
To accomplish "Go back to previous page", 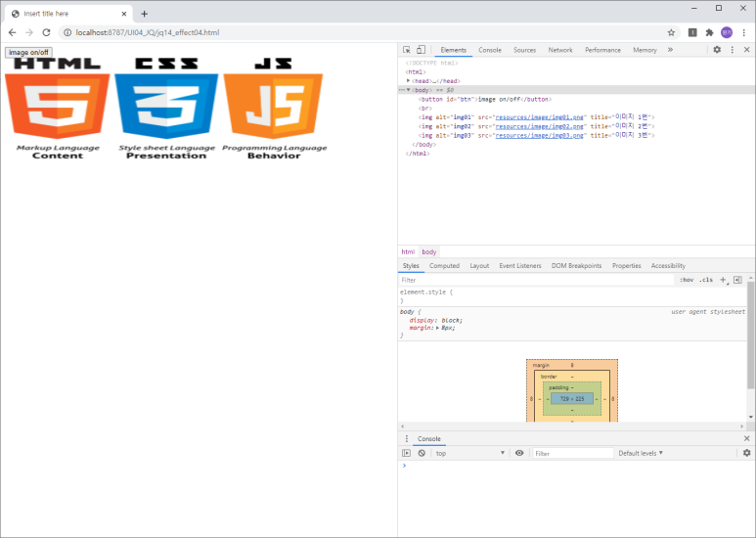I will point(12,32).
